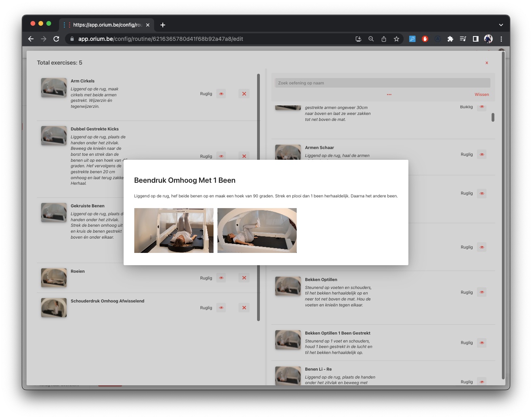The height and width of the screenshot is (419, 532).
Task: Show Bekken Optillen details via eye icon
Action: pos(482,292)
